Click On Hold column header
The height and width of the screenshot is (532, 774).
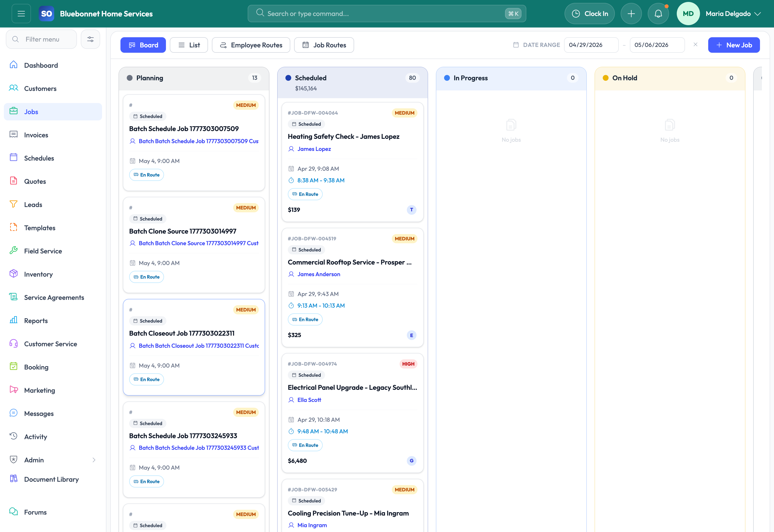670,78
